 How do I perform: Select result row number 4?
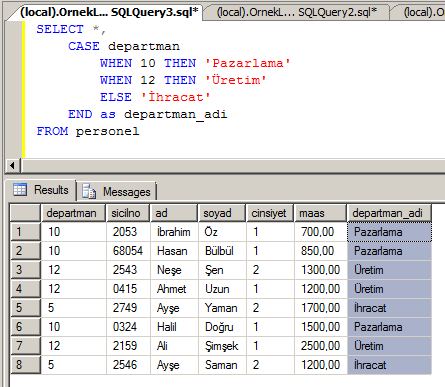[25, 289]
